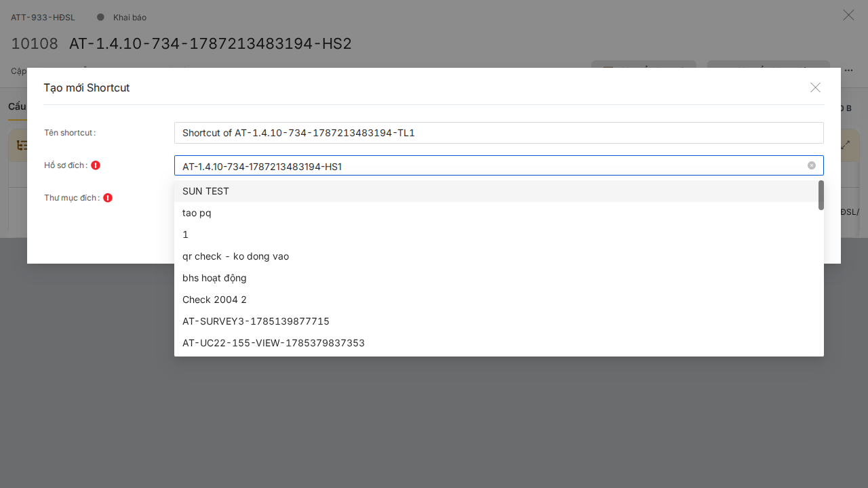868x488 pixels.
Task: Click the Hồ sơ đích combo box
Action: (x=498, y=165)
